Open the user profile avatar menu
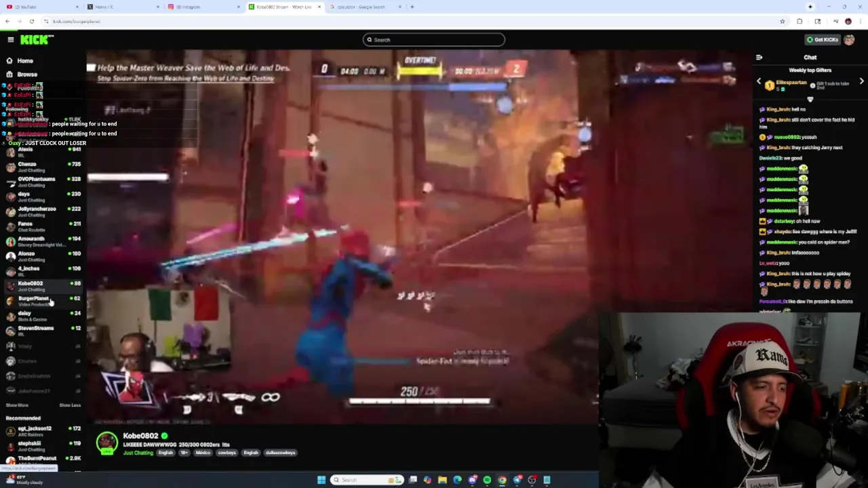 [850, 40]
